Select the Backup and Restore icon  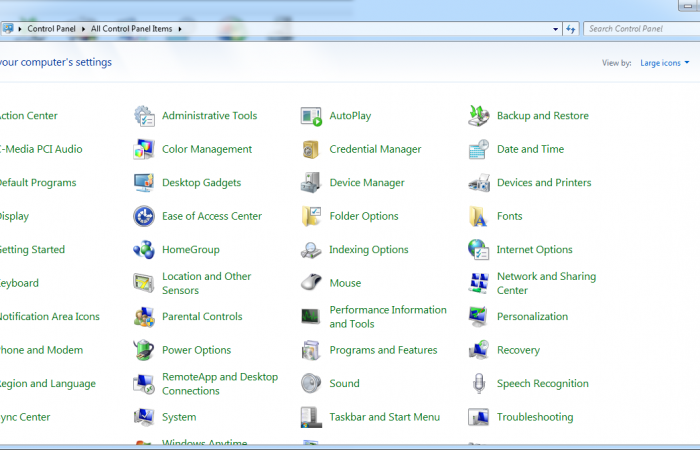coord(479,116)
